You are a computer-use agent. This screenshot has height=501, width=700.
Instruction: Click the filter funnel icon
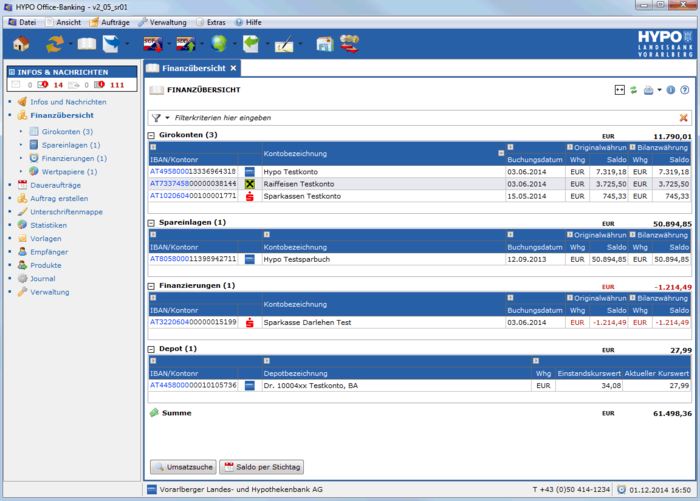156,118
